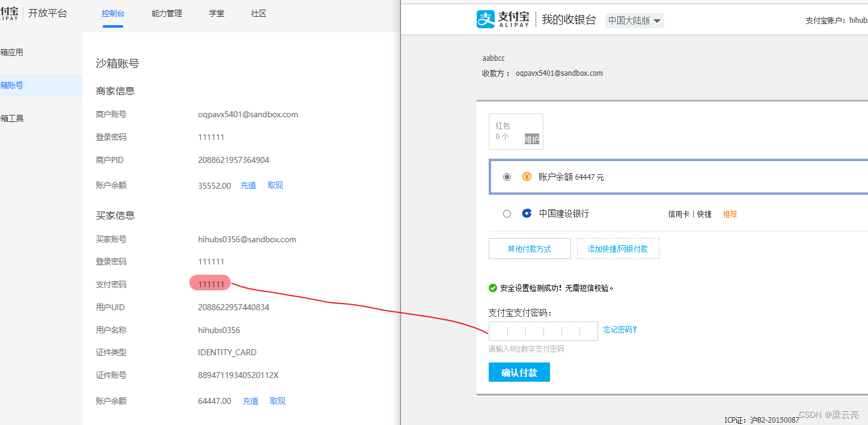Screen dimensions: 868x425
Task: Click the 推荐 label beside 中国建设银行
Action: coord(730,214)
